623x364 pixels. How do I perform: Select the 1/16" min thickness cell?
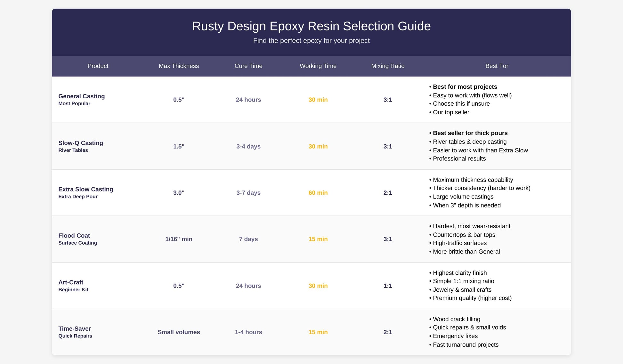pos(179,239)
